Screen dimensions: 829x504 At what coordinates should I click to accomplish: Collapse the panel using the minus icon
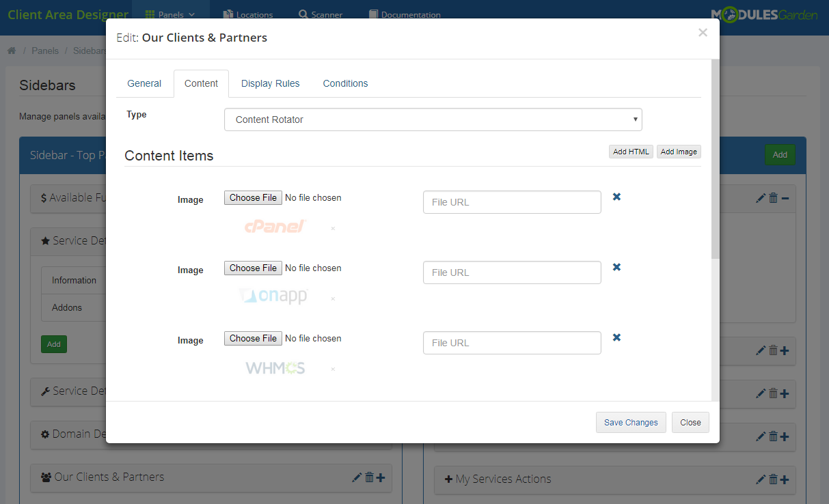785,198
